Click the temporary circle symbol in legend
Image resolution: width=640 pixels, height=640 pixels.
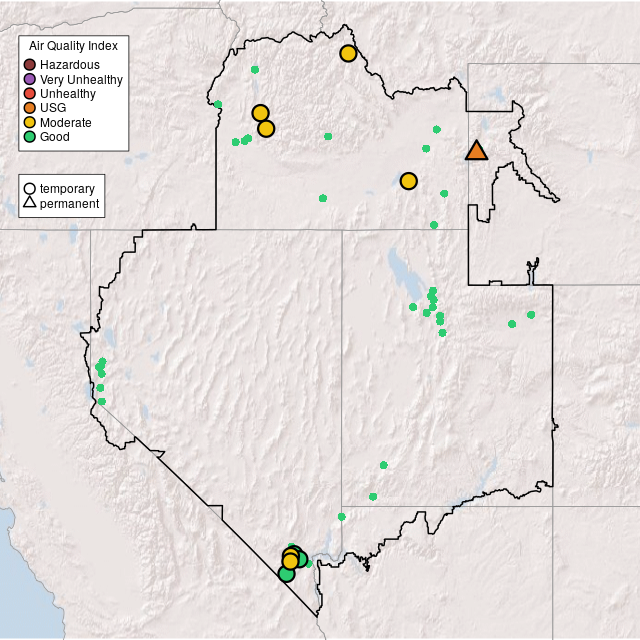point(30,188)
